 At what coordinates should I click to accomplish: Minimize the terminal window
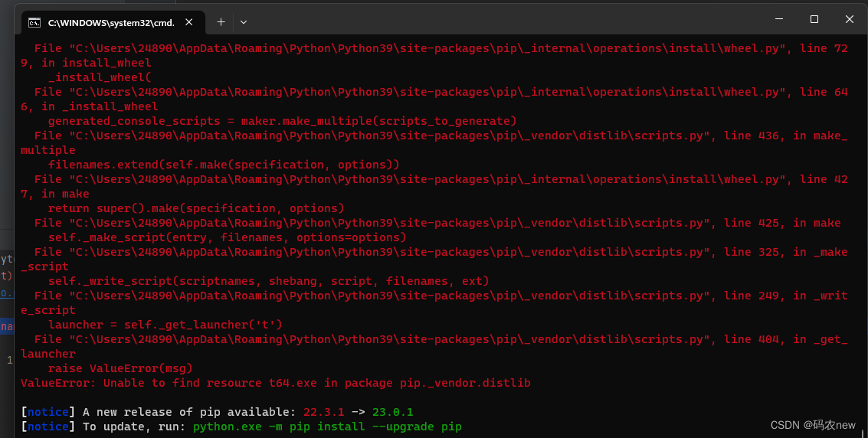779,19
